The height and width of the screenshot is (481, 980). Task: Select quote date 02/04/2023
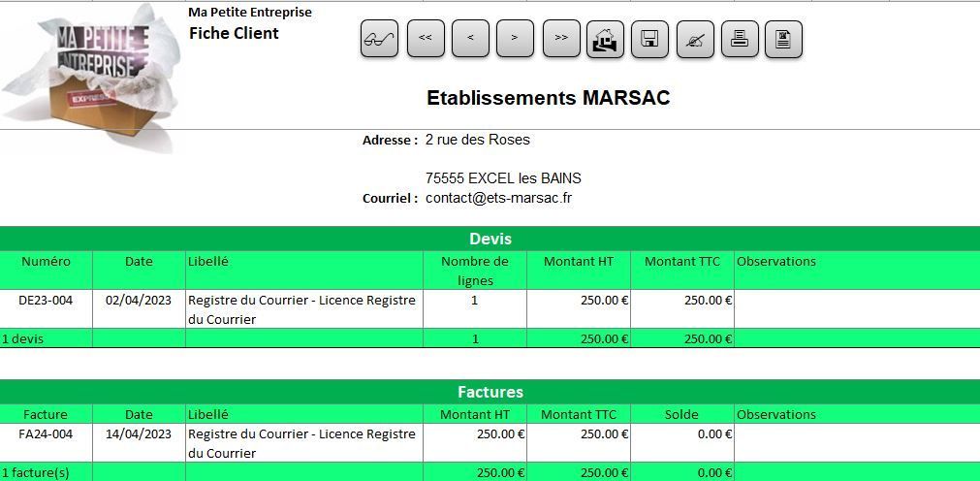pyautogui.click(x=138, y=301)
